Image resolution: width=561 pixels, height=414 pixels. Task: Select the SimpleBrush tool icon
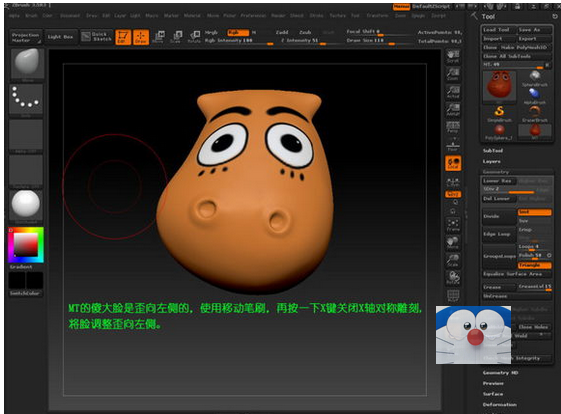point(499,114)
